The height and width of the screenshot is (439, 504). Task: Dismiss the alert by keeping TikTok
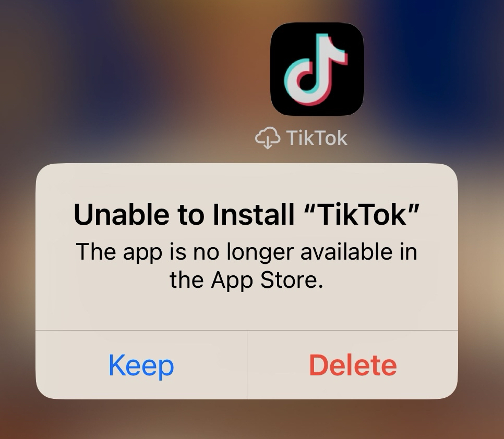pyautogui.click(x=141, y=365)
